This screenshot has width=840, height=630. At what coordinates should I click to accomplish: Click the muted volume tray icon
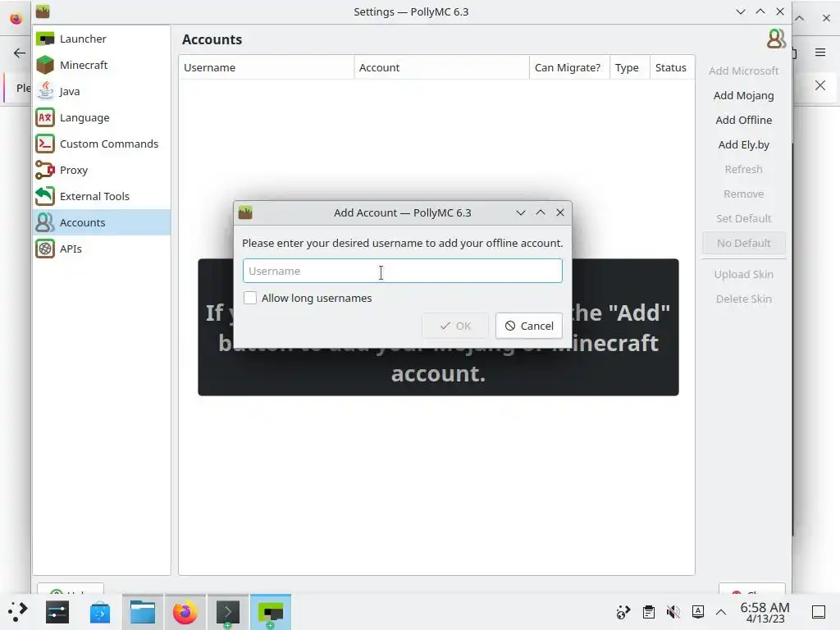pyautogui.click(x=673, y=612)
